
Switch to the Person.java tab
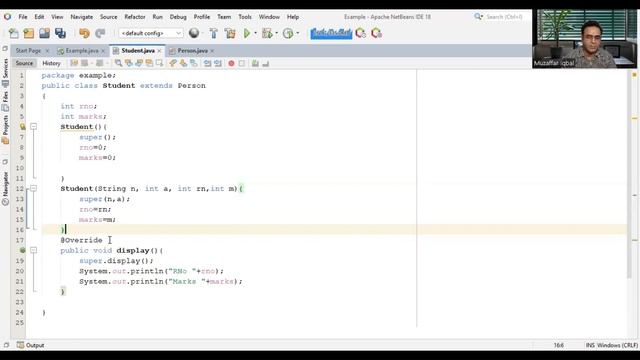pyautogui.click(x=192, y=51)
